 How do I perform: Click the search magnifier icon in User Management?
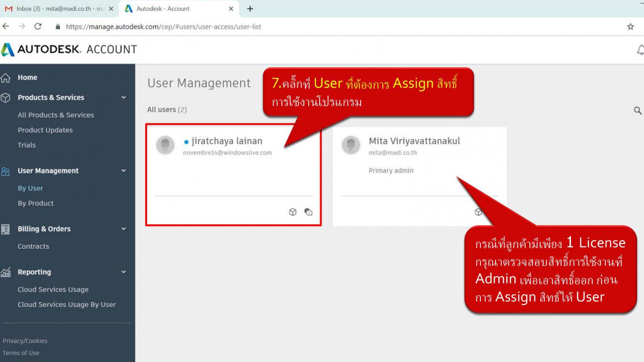click(637, 110)
